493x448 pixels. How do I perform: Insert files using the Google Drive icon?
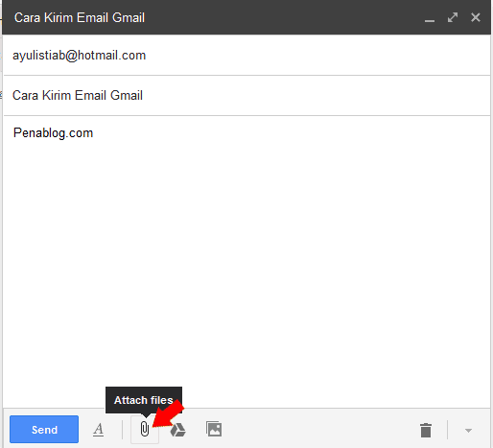pyautogui.click(x=178, y=430)
